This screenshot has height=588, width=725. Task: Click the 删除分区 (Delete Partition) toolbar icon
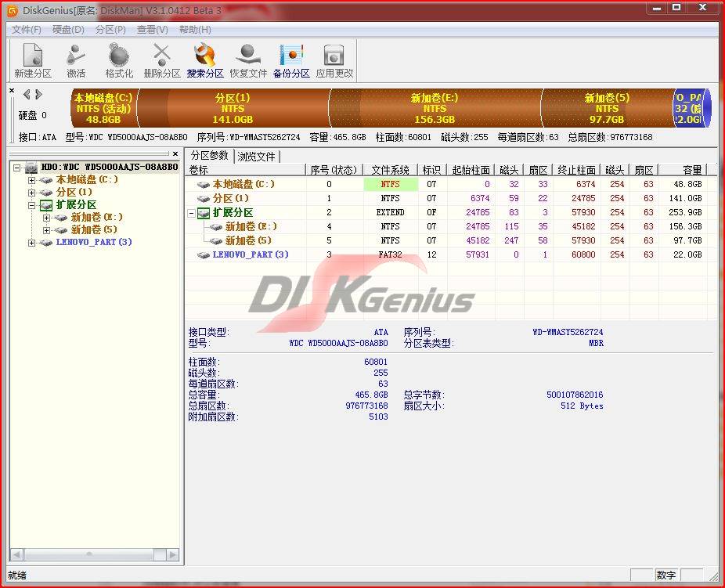pyautogui.click(x=162, y=60)
